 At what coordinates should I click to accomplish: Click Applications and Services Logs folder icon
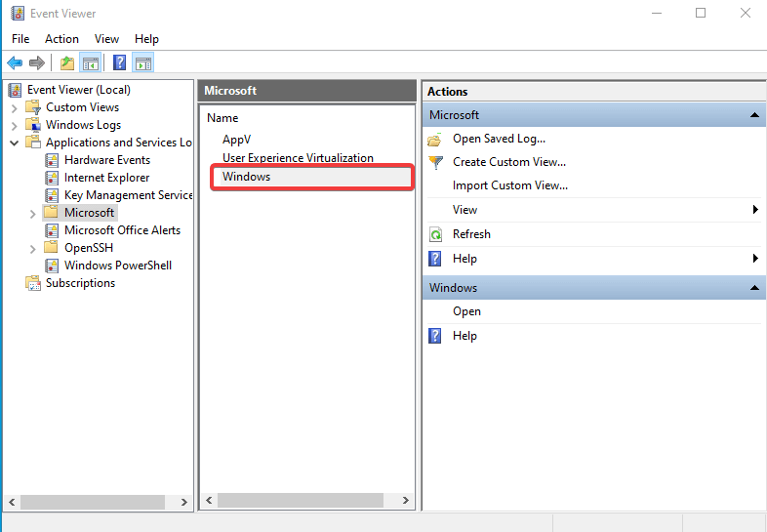pos(33,142)
